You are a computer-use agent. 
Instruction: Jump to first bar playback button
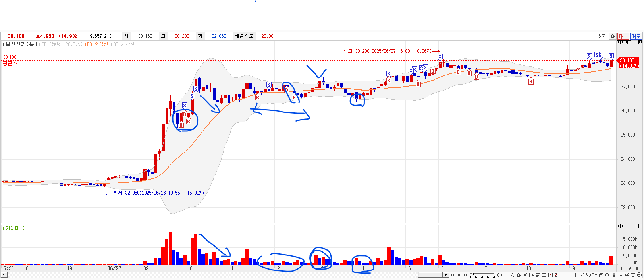pos(453,275)
